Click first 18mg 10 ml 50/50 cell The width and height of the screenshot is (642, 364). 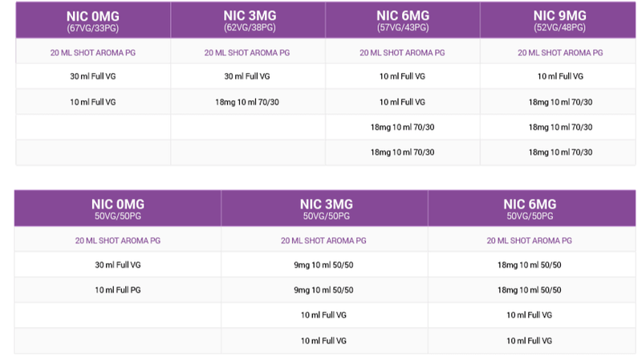pyautogui.click(x=530, y=265)
